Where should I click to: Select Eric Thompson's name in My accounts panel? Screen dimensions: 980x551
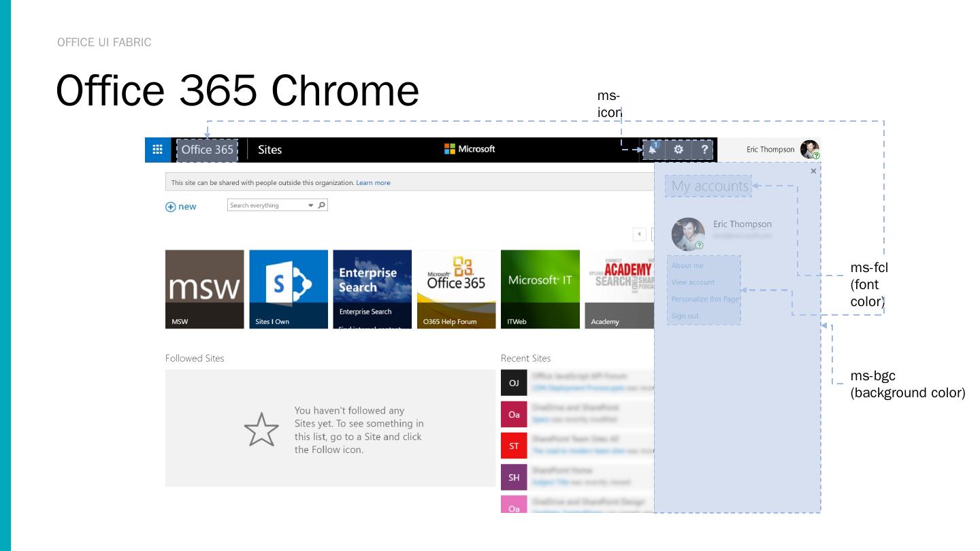click(742, 224)
